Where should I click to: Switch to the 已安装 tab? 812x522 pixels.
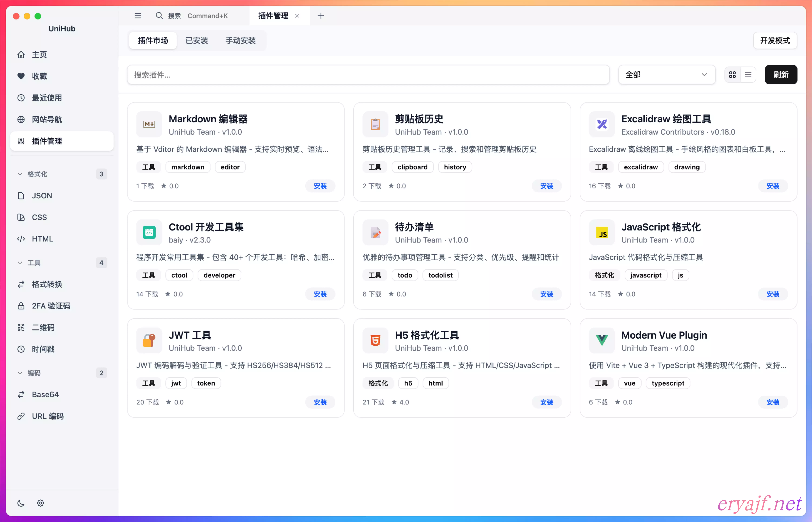(x=197, y=41)
